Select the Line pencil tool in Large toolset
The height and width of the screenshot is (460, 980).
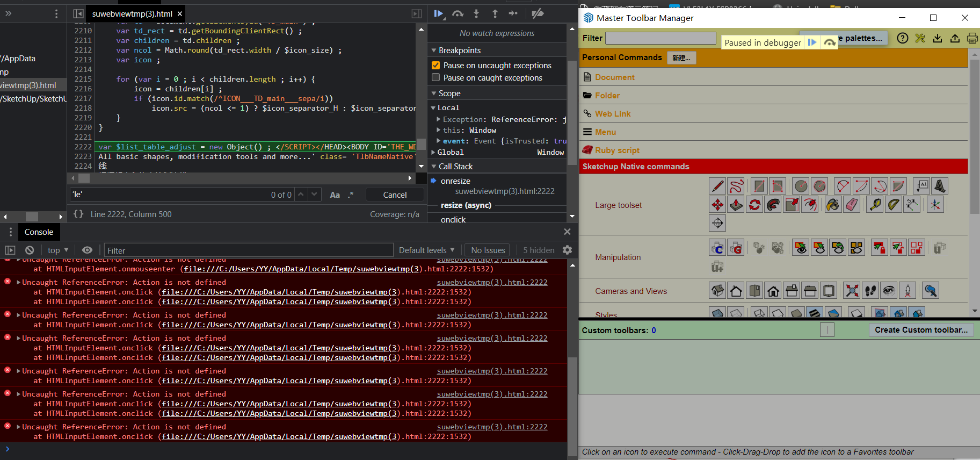717,186
